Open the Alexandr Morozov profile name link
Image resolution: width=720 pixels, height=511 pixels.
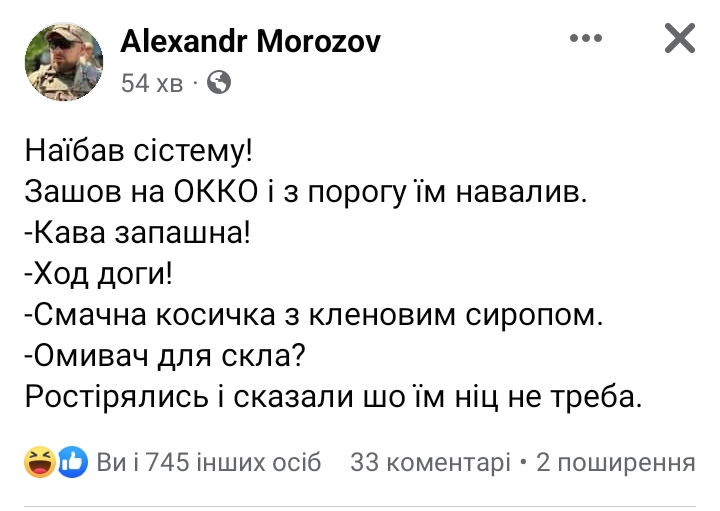[250, 41]
